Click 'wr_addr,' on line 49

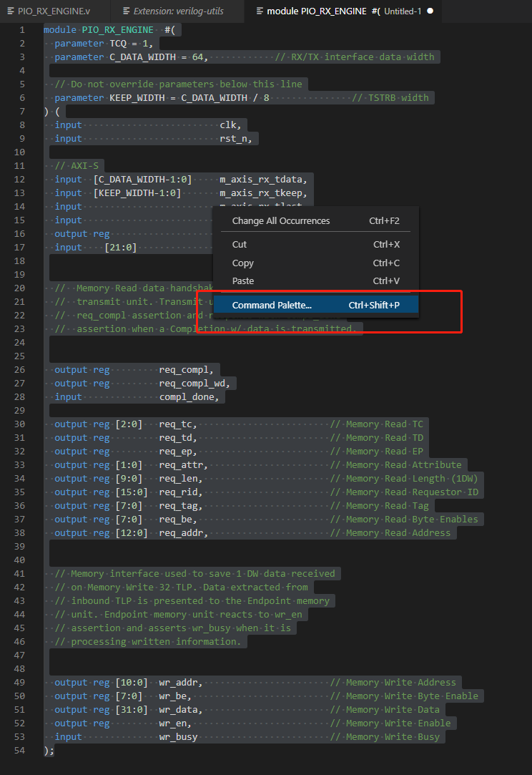coord(181,683)
